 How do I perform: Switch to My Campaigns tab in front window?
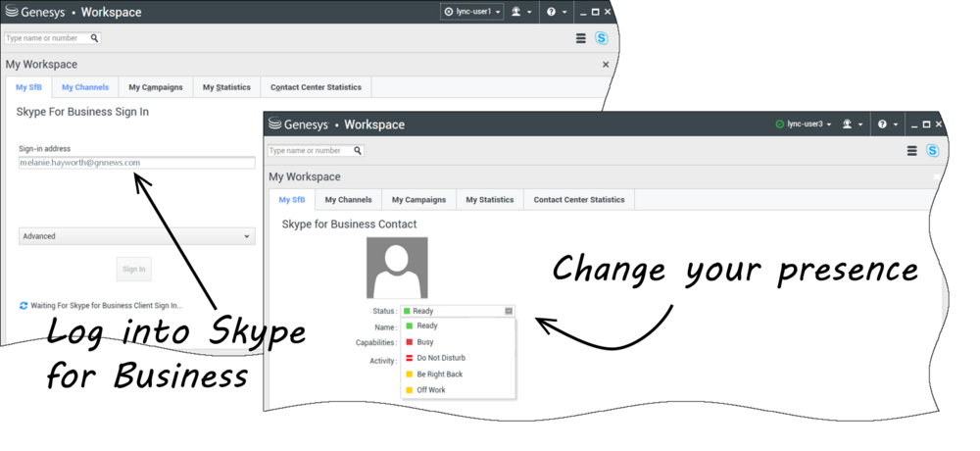[418, 200]
